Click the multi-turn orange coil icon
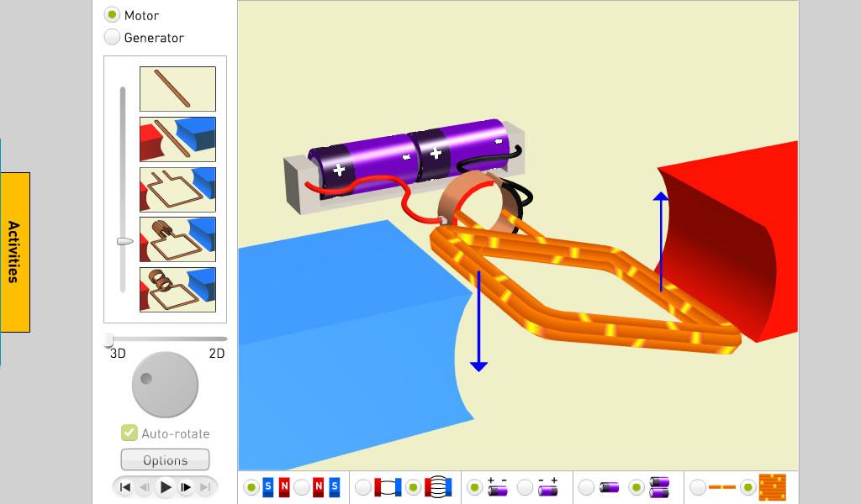The image size is (861, 504). coord(773,487)
